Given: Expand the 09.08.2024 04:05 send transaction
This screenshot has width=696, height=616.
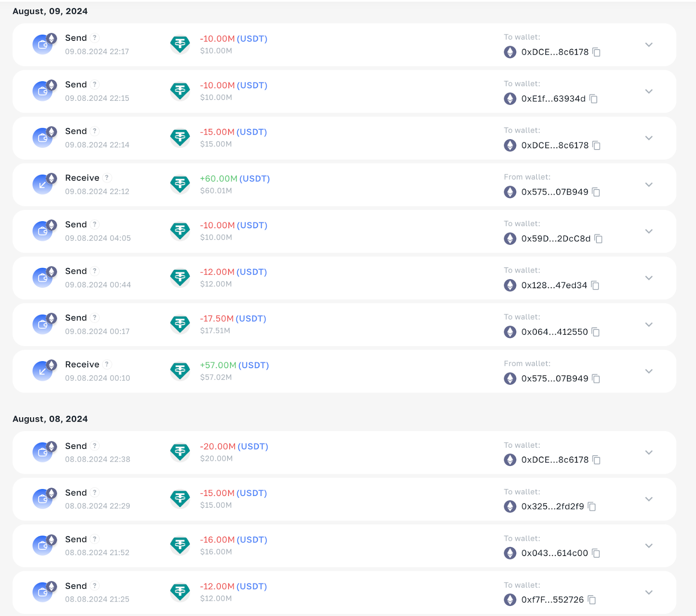Looking at the screenshot, I should point(649,231).
